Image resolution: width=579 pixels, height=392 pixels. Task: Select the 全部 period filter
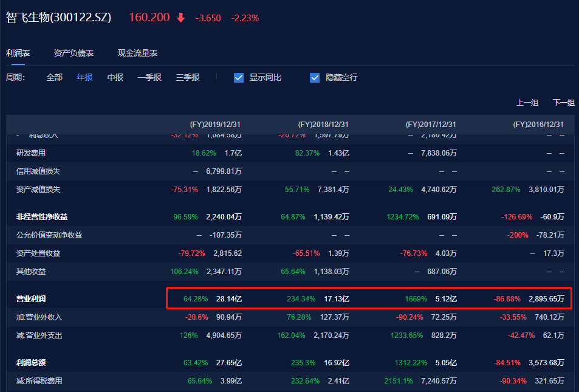54,78
